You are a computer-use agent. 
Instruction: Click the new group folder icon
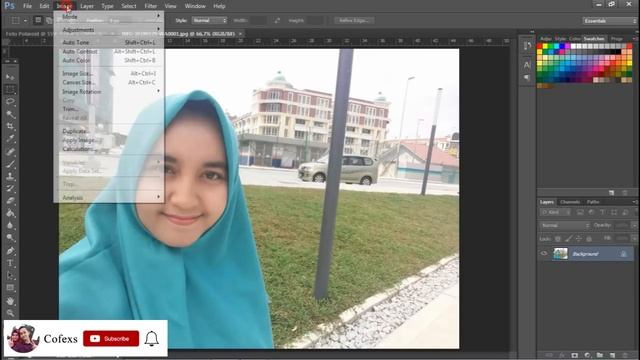coord(600,356)
